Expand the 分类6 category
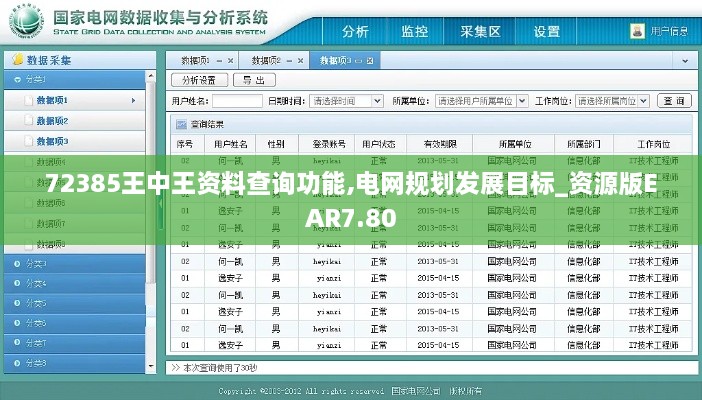The image size is (702, 400). coord(17,323)
